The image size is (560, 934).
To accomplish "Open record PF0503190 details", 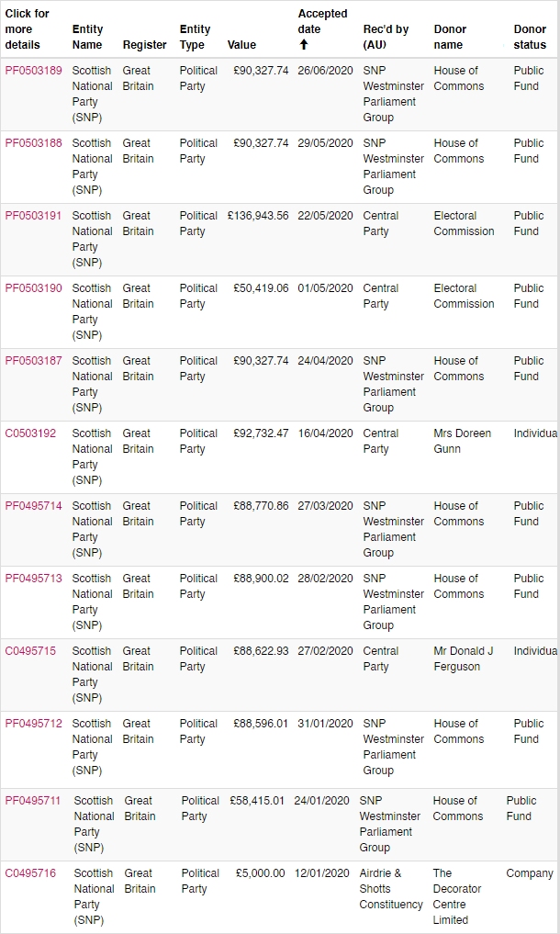I will pos(33,288).
